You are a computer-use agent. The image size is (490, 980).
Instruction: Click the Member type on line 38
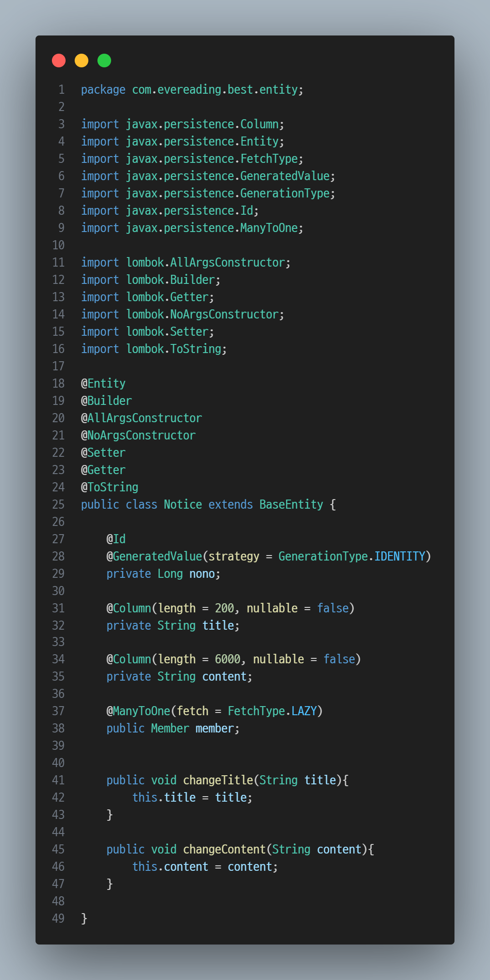[170, 728]
